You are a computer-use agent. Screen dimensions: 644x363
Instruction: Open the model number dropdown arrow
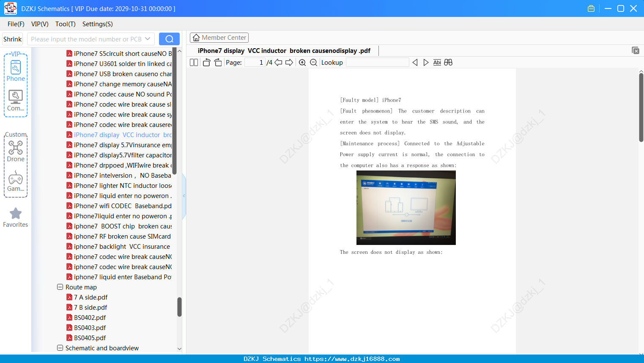148,39
